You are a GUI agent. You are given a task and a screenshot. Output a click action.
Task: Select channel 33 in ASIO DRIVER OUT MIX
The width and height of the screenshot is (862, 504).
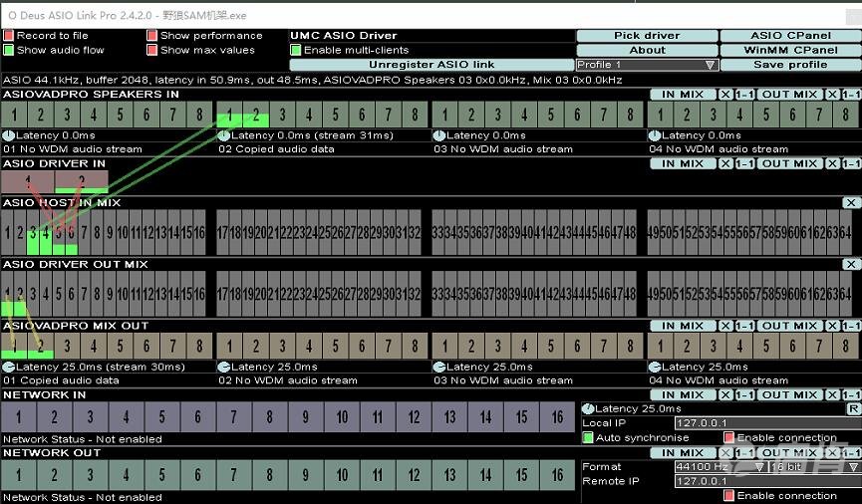[438, 294]
